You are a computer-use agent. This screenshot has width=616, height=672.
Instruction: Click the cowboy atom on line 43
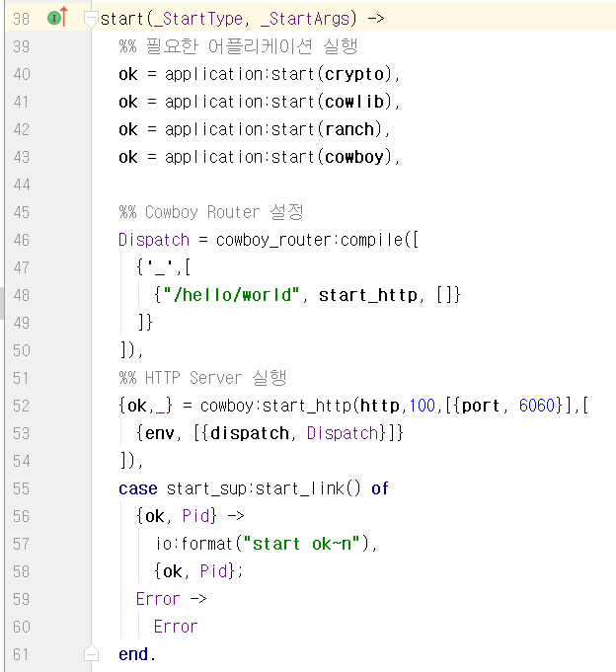click(354, 157)
